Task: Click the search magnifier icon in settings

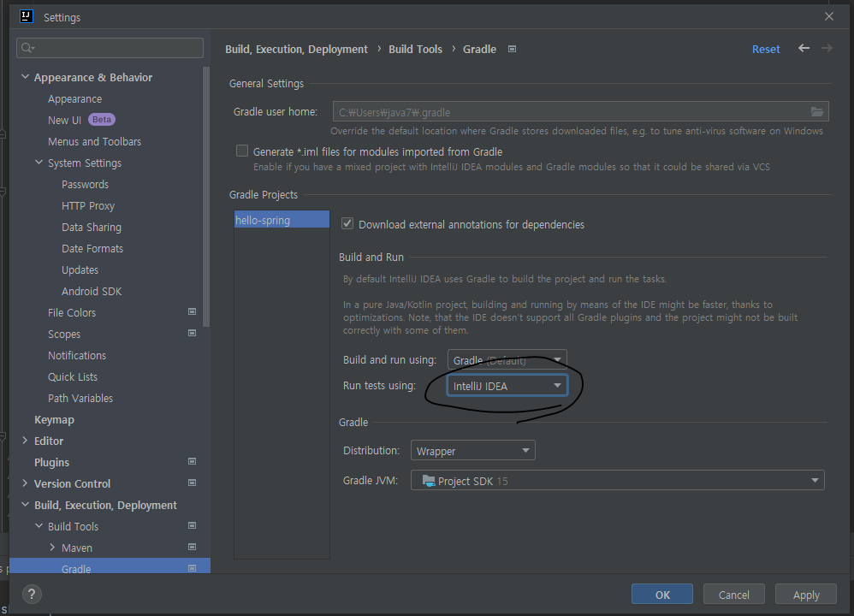Action: [x=27, y=49]
